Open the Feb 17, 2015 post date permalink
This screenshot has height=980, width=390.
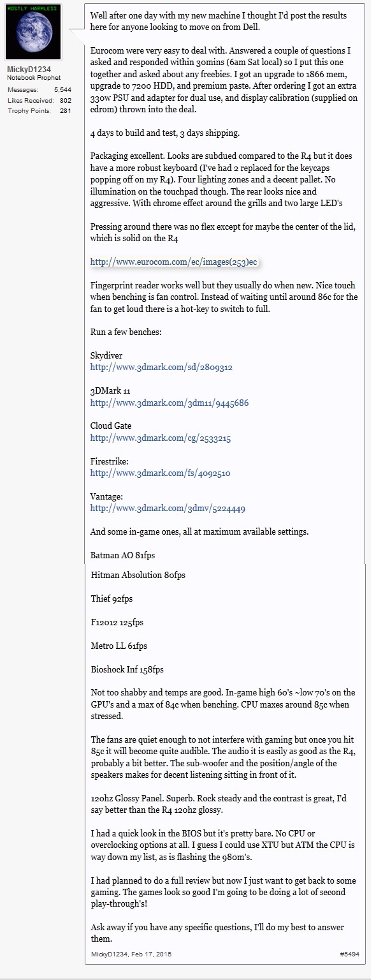[153, 954]
